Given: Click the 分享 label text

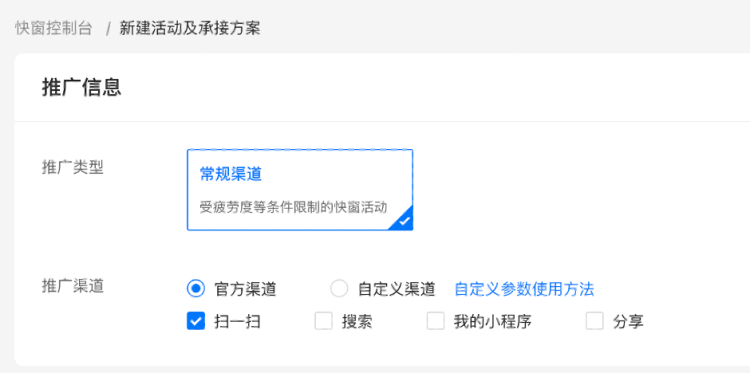Looking at the screenshot, I should (x=628, y=322).
